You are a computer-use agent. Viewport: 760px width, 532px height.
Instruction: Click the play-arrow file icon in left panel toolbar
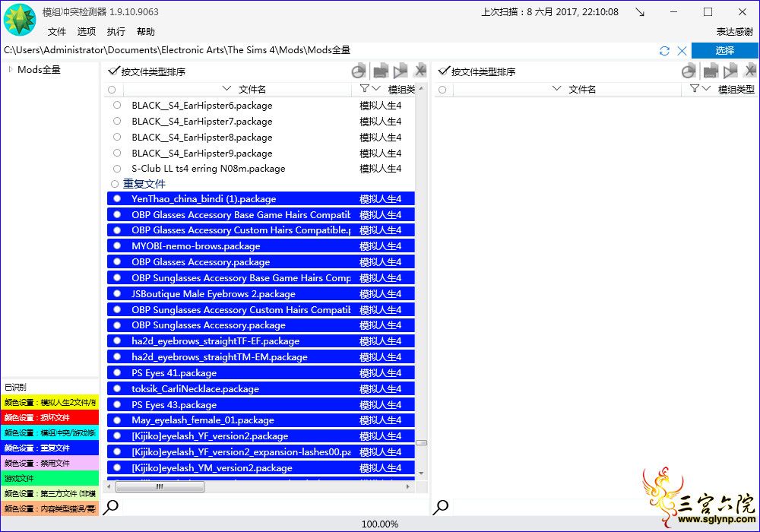(401, 71)
